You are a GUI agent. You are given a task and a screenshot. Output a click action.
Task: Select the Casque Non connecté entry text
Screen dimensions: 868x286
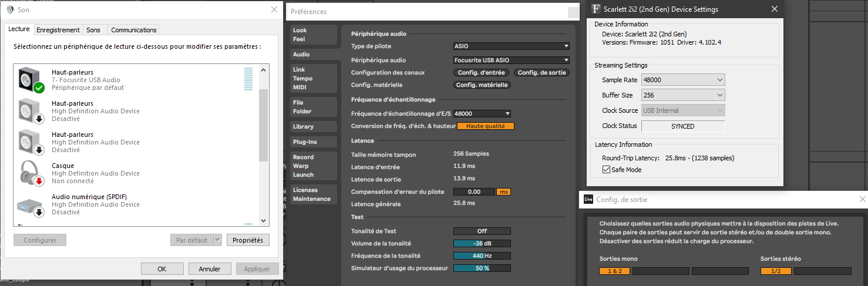(x=95, y=173)
